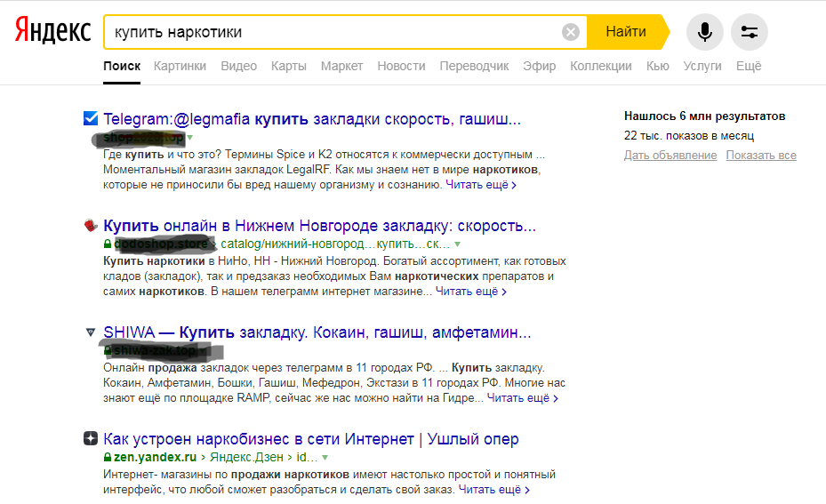Clear the search query with the X button
826x504 pixels.
[571, 32]
